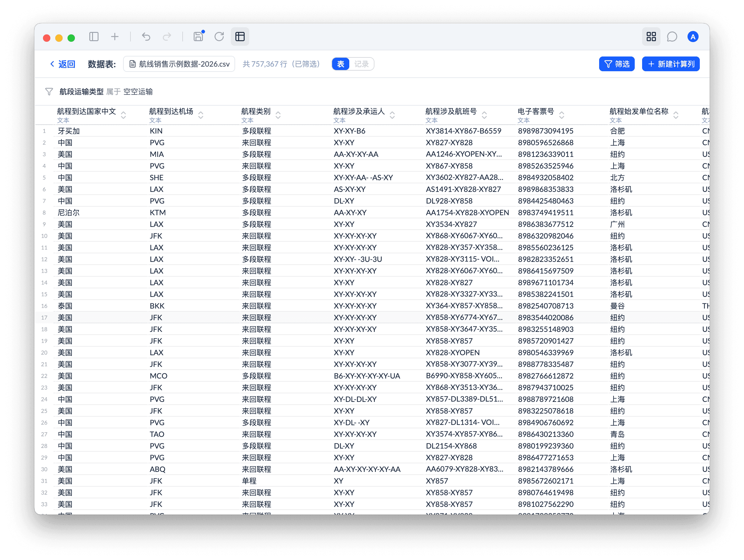The image size is (744, 560).
Task: Select flight cell XY828-XYOPEN
Action: (x=453, y=352)
